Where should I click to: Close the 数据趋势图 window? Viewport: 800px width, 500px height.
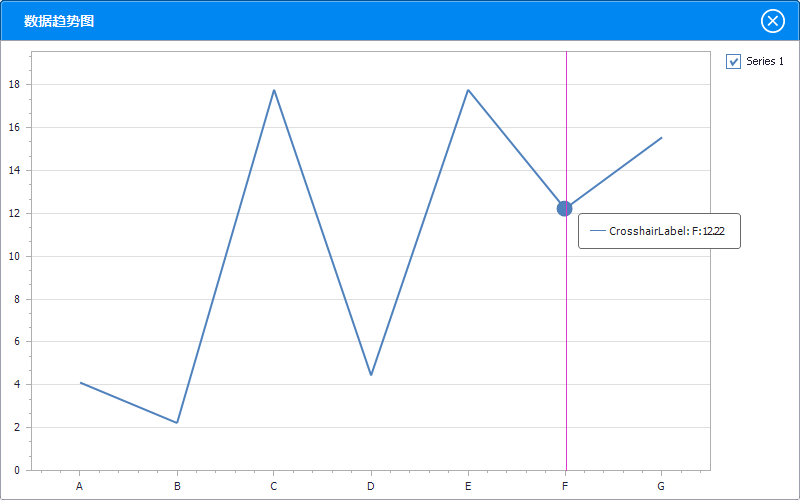tap(772, 21)
